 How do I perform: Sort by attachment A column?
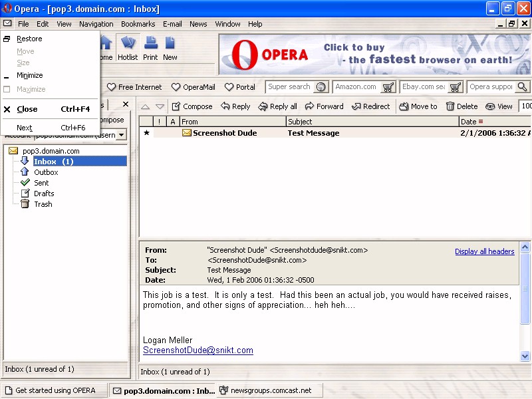pos(173,122)
